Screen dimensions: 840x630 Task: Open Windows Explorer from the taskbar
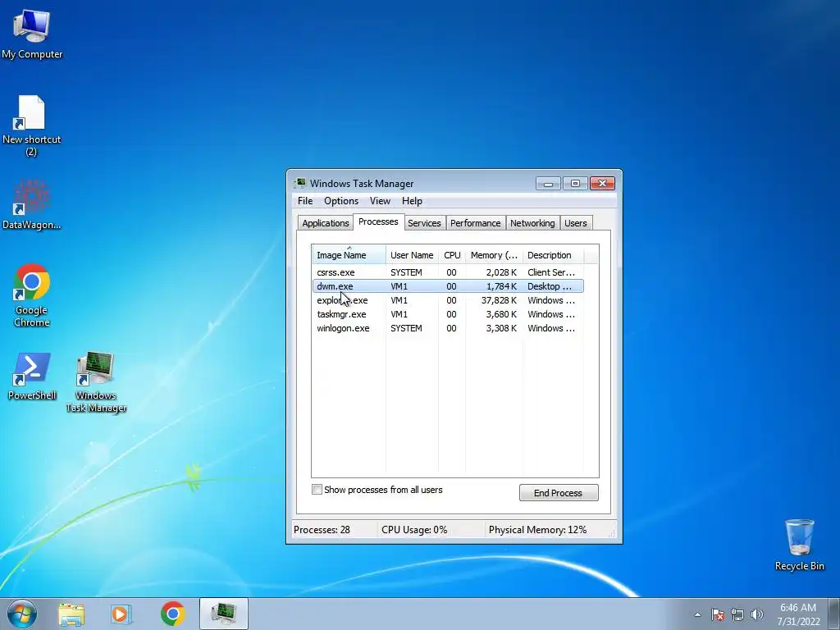pyautogui.click(x=71, y=614)
